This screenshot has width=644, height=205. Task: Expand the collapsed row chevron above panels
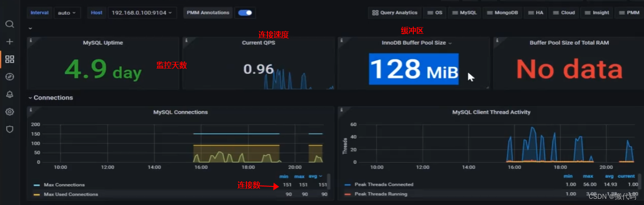(31, 29)
